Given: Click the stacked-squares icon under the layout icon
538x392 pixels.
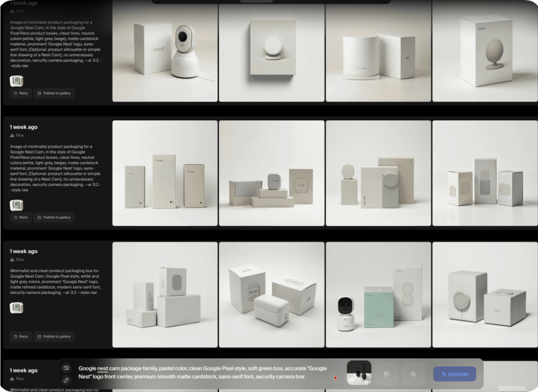Looking at the screenshot, I should point(66,380).
